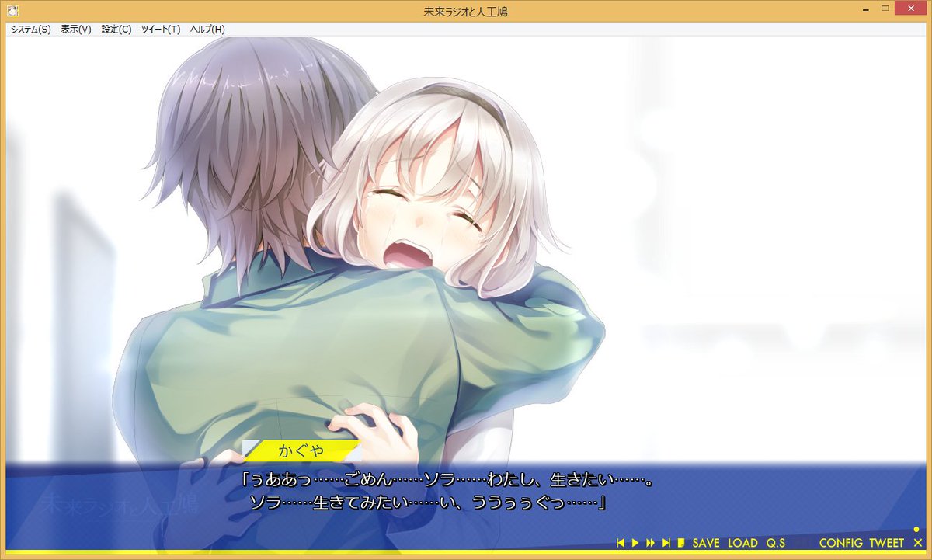
Task: Open the ヘルプ(H) menu
Action: 207,30
